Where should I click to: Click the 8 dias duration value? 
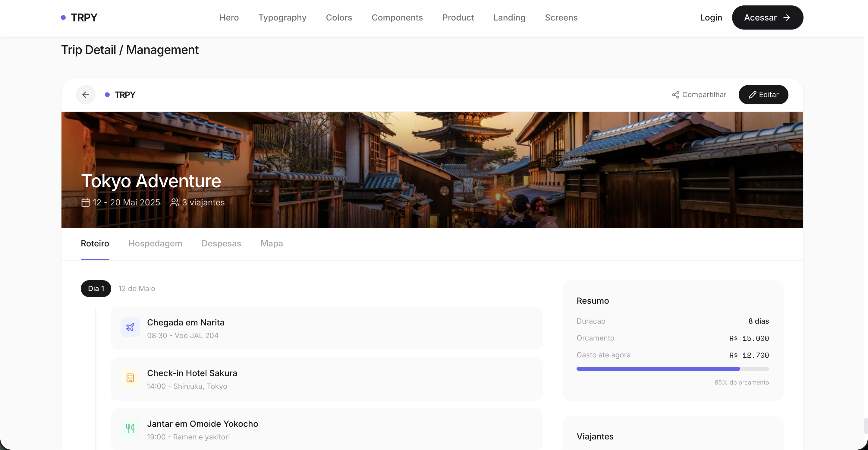[x=759, y=321]
